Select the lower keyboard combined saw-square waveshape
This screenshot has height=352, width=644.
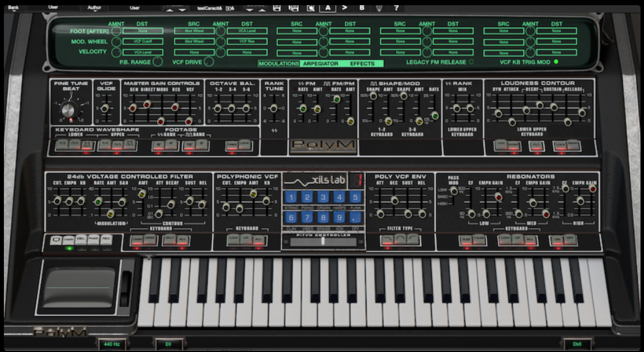[87, 145]
